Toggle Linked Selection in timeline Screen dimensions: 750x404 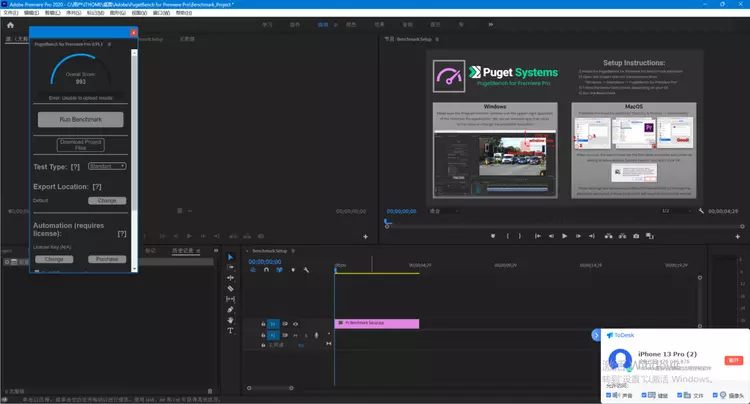[279, 270]
